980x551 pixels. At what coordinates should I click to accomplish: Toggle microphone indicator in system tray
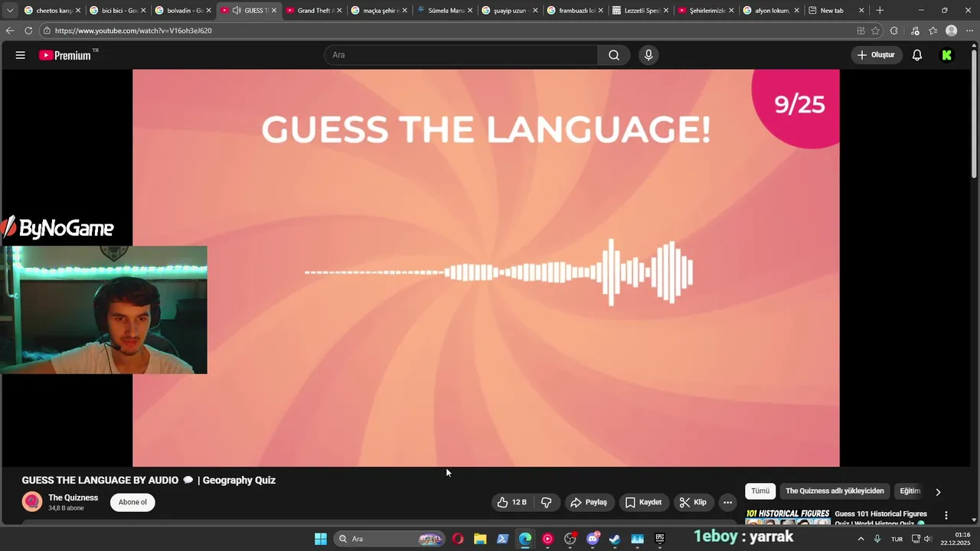[x=877, y=539]
